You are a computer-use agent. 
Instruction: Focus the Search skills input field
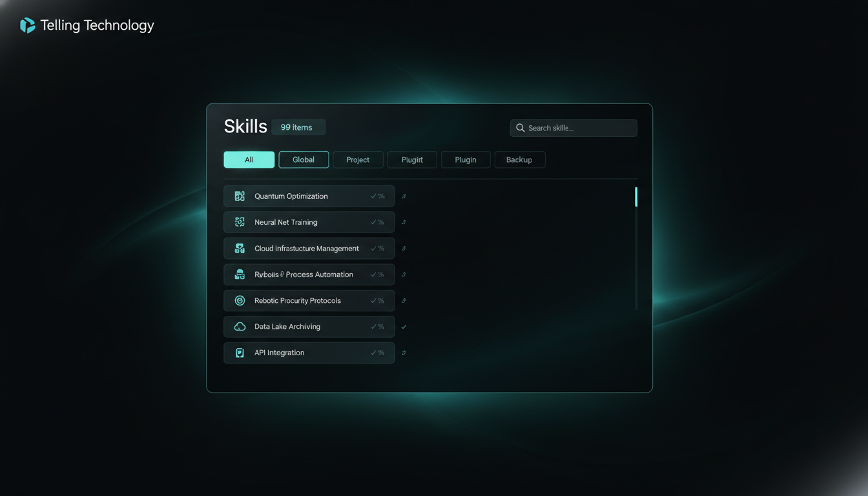[573, 128]
